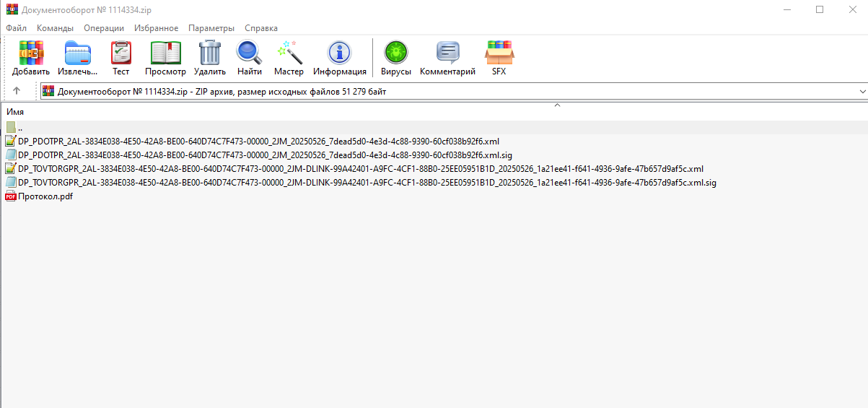Click the Вирусы scan icon

(396, 52)
